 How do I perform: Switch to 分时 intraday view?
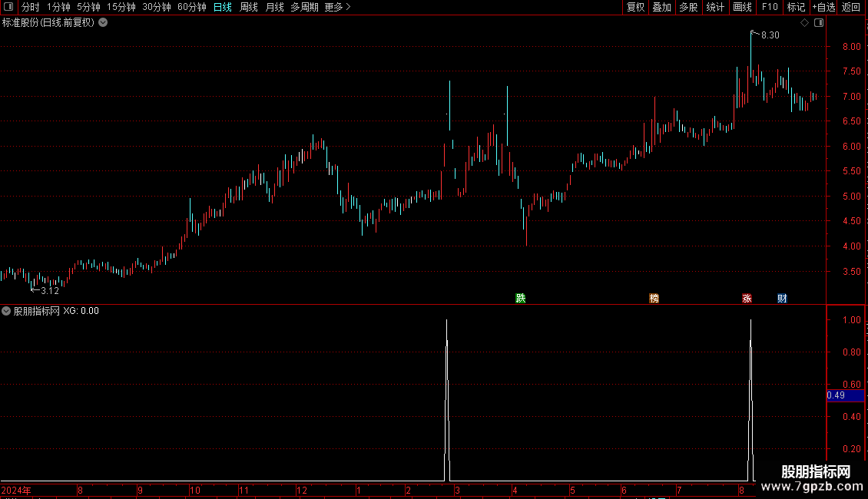[31, 7]
